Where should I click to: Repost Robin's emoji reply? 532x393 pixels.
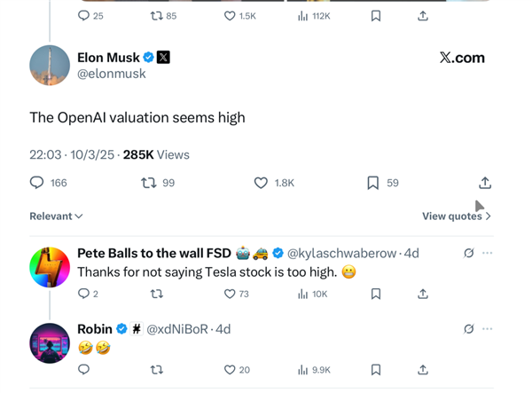(x=157, y=369)
